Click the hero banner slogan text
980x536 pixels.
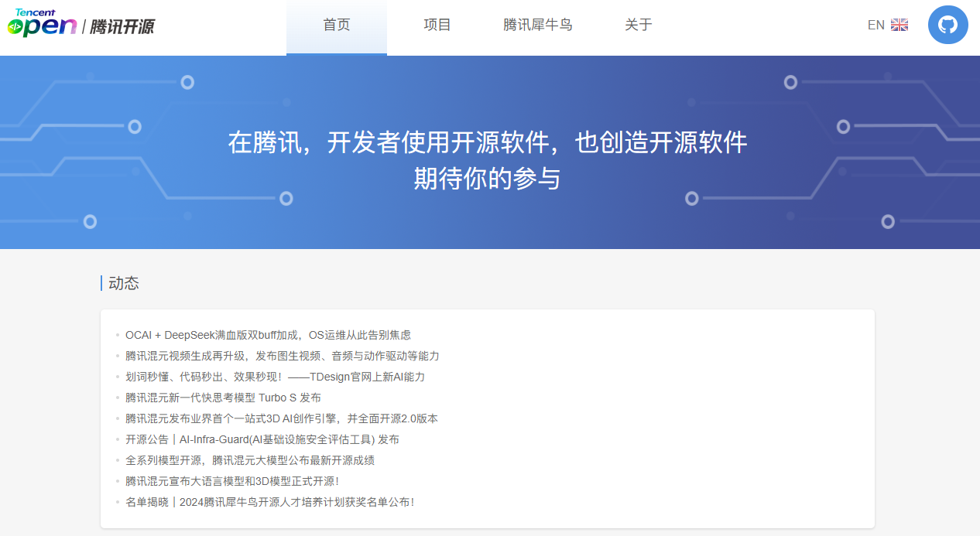tap(488, 143)
